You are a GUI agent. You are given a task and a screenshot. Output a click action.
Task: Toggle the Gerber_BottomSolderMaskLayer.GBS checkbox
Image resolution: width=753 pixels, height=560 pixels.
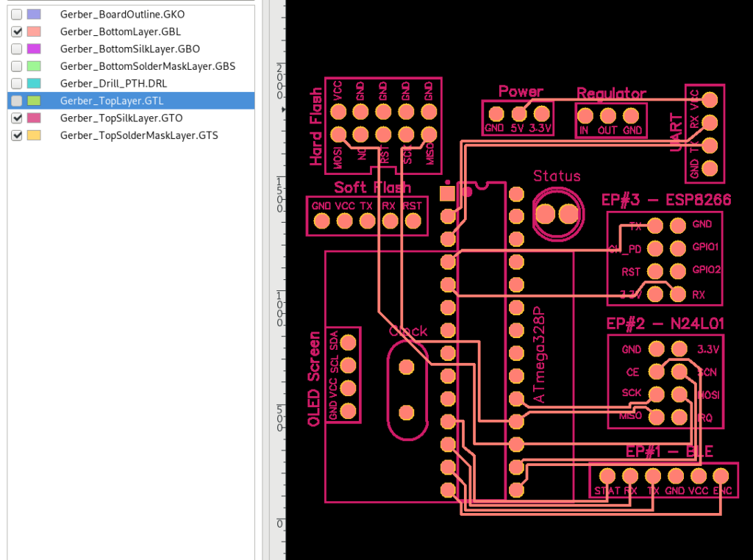pyautogui.click(x=17, y=66)
